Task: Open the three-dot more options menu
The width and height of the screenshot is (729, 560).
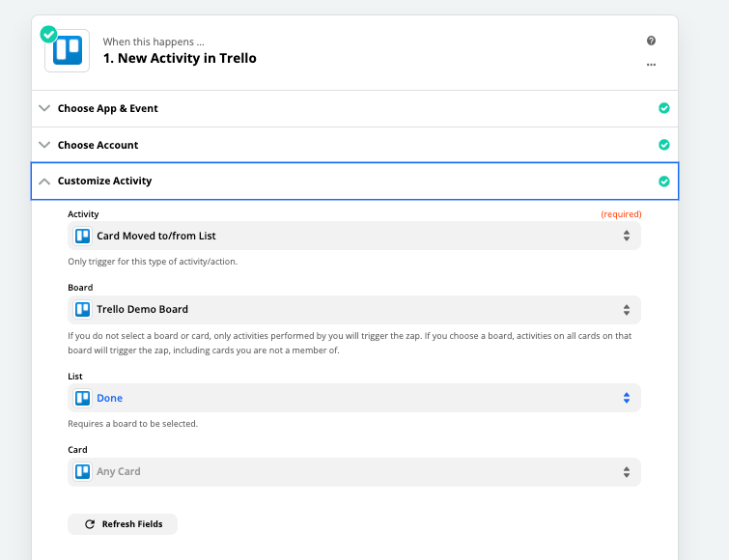Action: pos(651,65)
